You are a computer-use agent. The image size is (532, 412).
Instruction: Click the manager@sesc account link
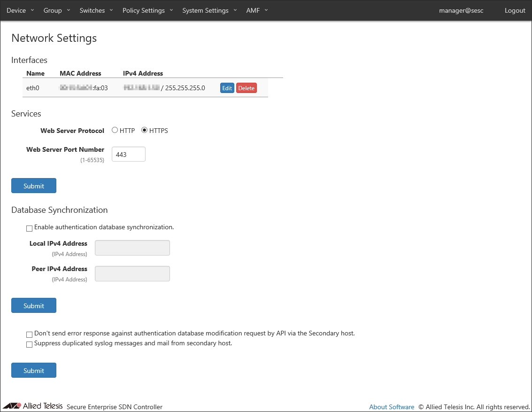[x=461, y=10]
